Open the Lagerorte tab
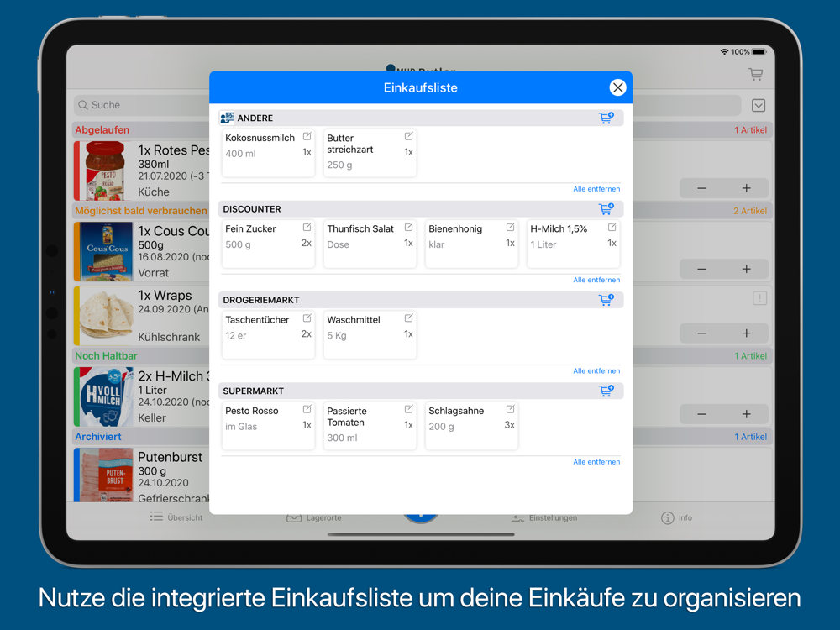The width and height of the screenshot is (840, 630). 314,517
